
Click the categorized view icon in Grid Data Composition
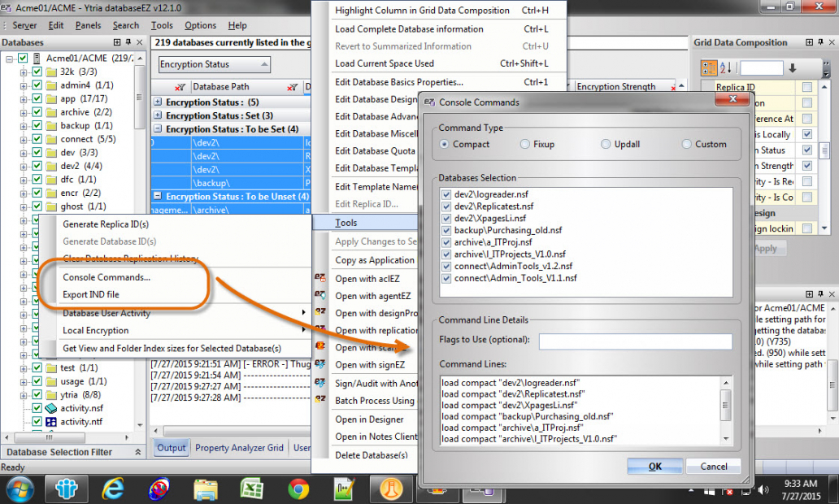(x=709, y=68)
